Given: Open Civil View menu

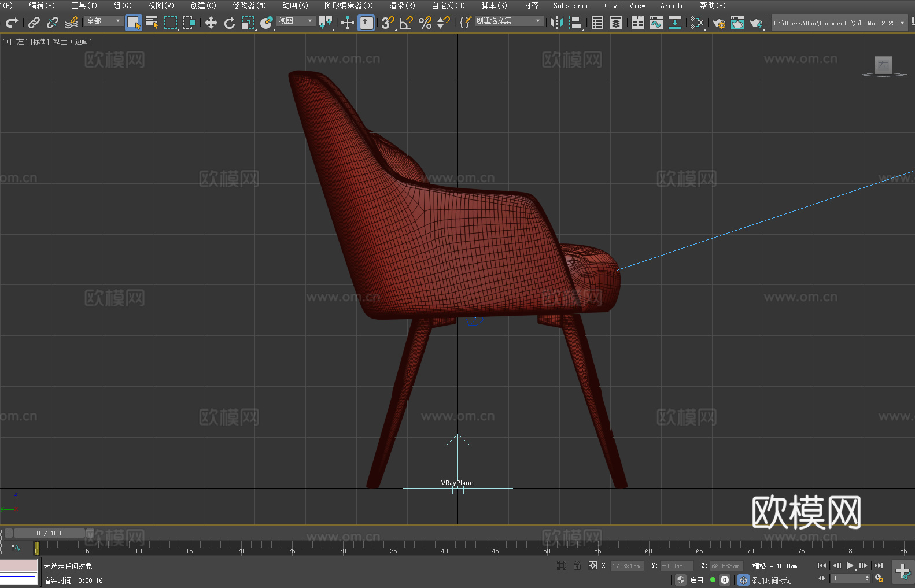Looking at the screenshot, I should click(x=625, y=5).
